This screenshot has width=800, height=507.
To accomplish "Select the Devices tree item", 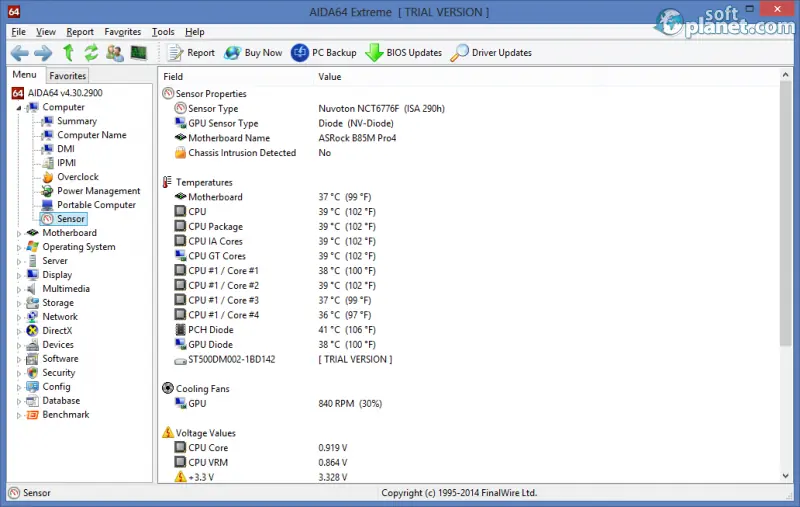I will pos(58,345).
